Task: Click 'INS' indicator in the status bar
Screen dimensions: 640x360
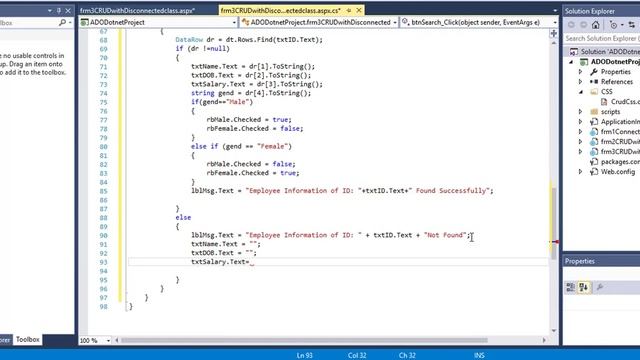Action: [479, 356]
